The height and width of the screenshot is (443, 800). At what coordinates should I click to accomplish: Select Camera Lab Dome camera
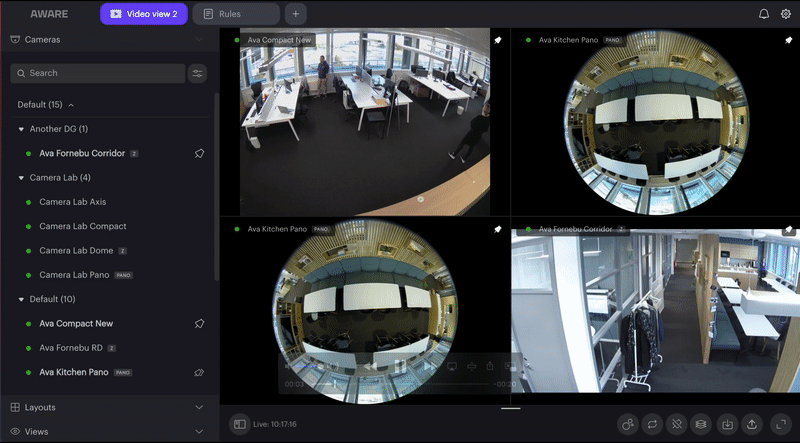coord(77,251)
